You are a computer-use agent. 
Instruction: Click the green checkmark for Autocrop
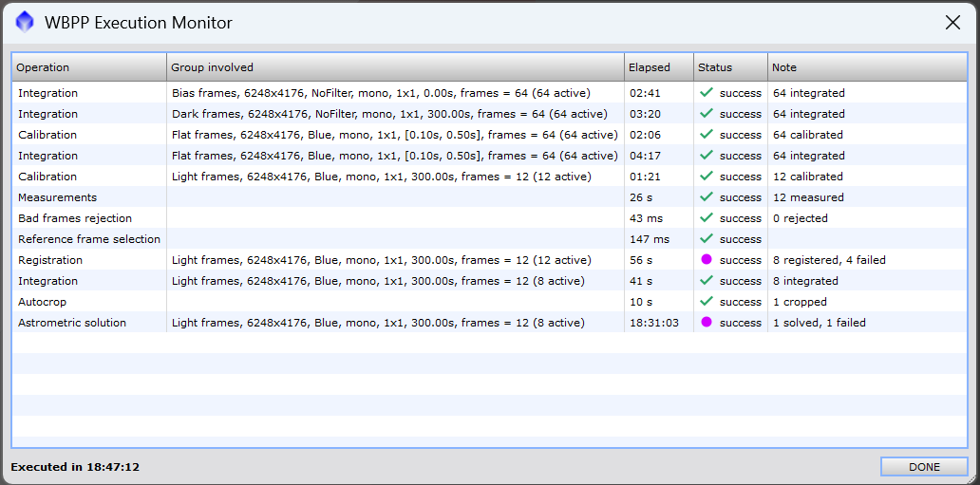(706, 302)
